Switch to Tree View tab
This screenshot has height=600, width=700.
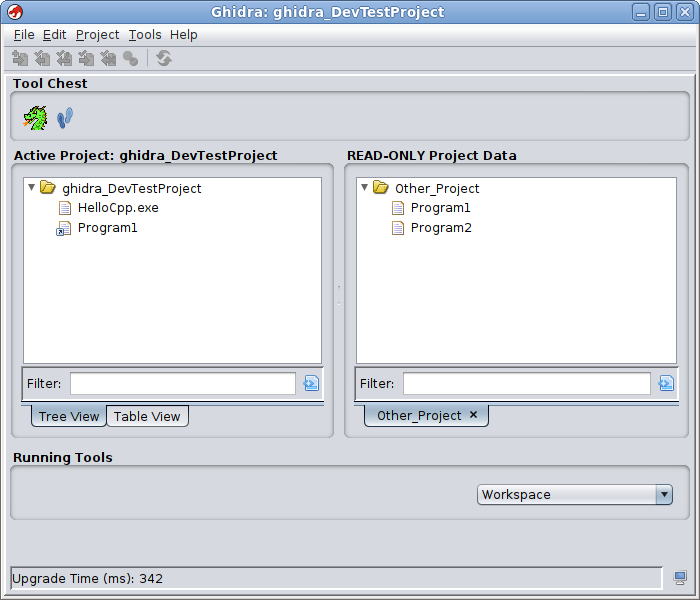click(x=69, y=416)
